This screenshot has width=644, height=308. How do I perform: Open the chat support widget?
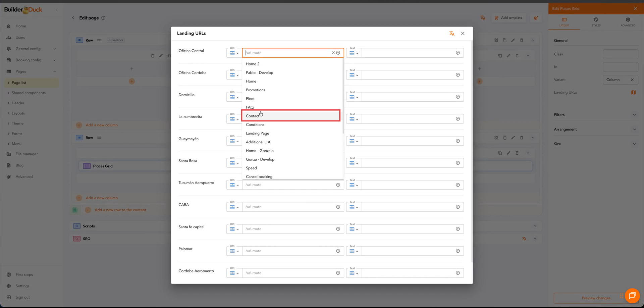coord(632,296)
